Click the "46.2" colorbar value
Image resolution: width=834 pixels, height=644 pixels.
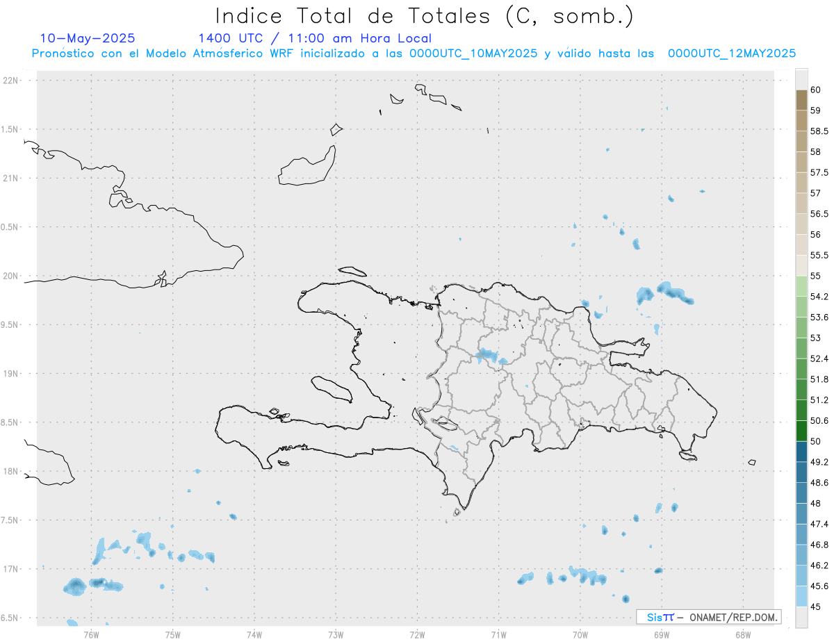(819, 565)
